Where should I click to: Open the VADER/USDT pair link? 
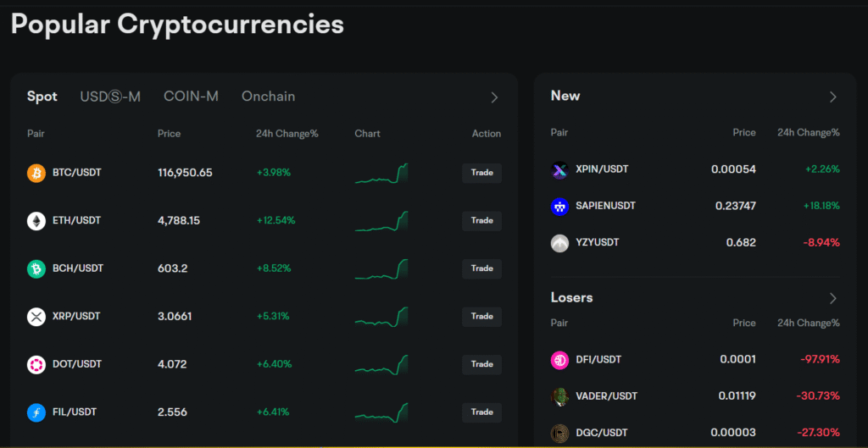coord(606,396)
